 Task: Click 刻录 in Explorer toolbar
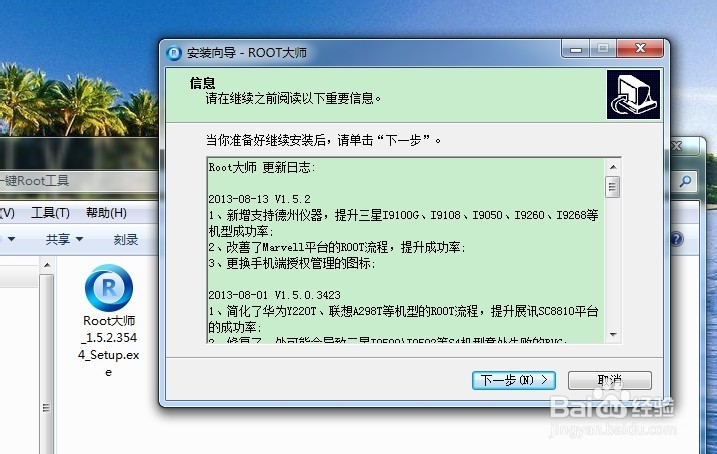126,239
